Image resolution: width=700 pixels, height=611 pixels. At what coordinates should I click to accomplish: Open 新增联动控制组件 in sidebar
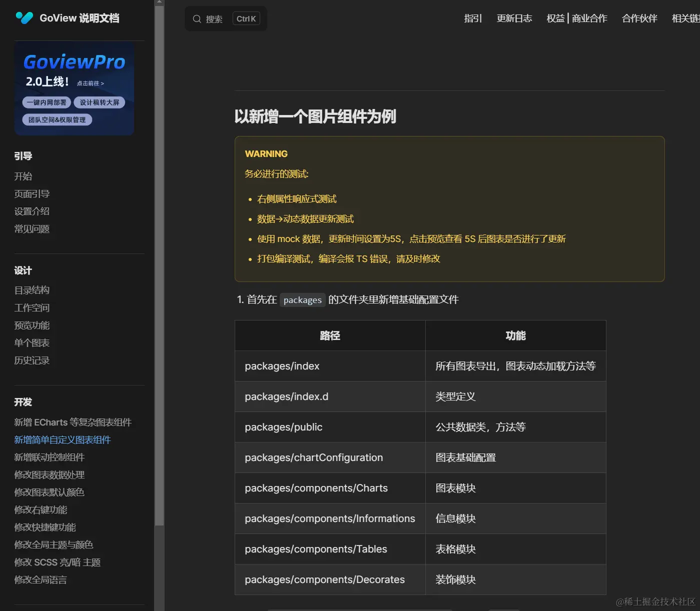50,457
